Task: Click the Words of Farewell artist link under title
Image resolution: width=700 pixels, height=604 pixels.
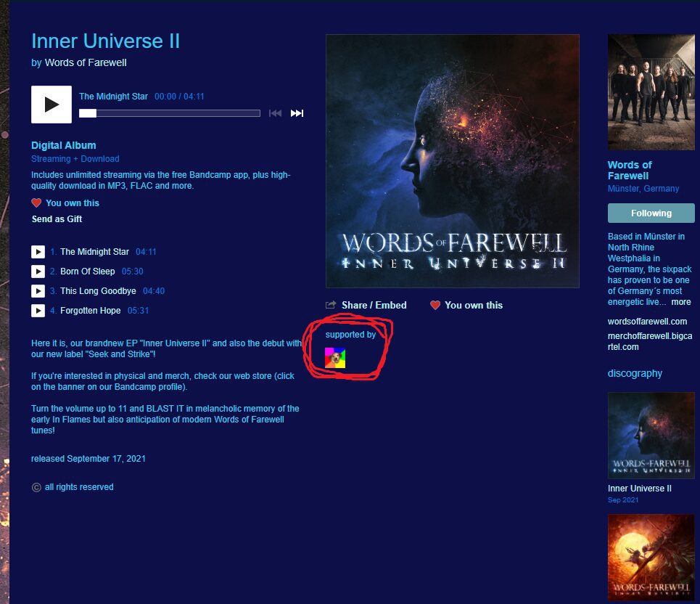Action: pyautogui.click(x=86, y=62)
